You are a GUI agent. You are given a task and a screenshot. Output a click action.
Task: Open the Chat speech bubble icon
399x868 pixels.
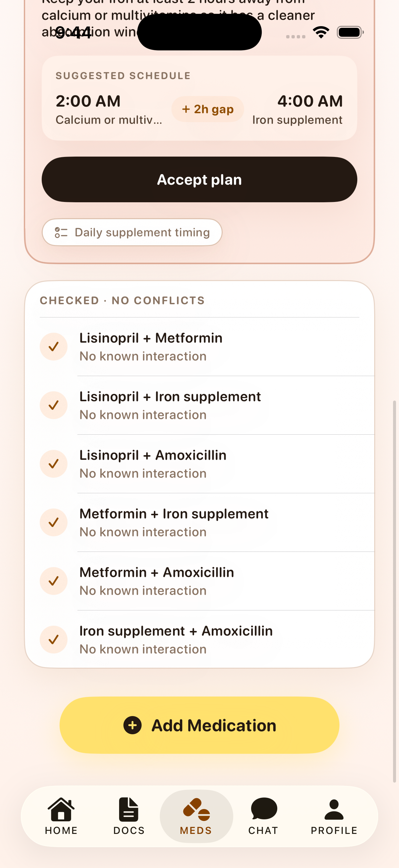tap(264, 808)
